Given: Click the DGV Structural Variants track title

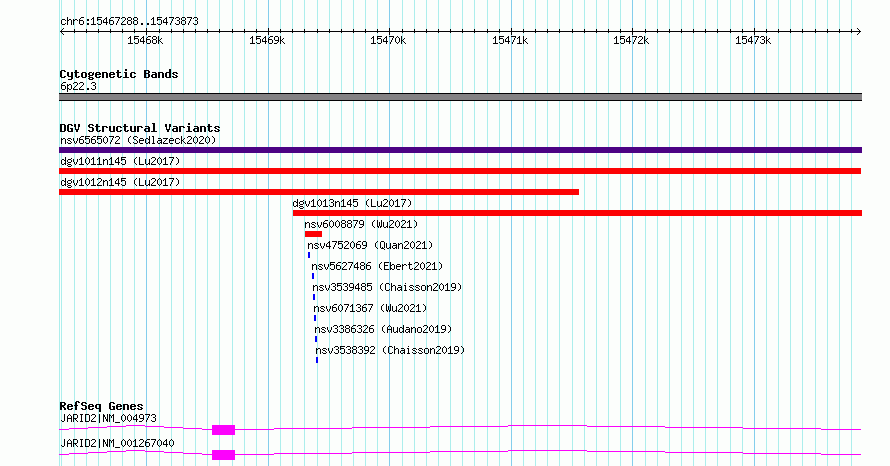Looking at the screenshot, I should pyautogui.click(x=140, y=128).
